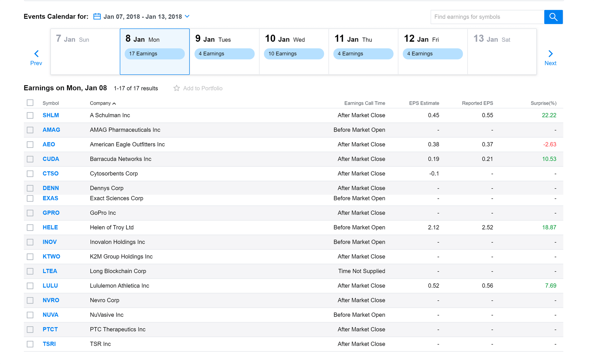
Task: Click the -2.63 surprise value for AEO
Action: click(550, 144)
